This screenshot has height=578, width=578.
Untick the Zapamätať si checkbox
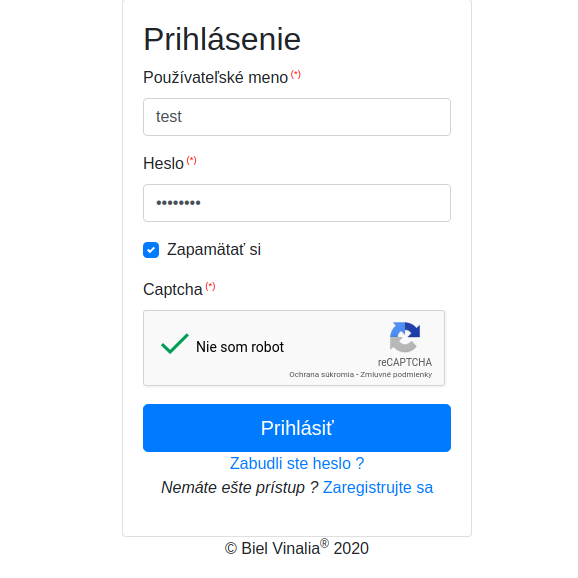click(x=151, y=250)
